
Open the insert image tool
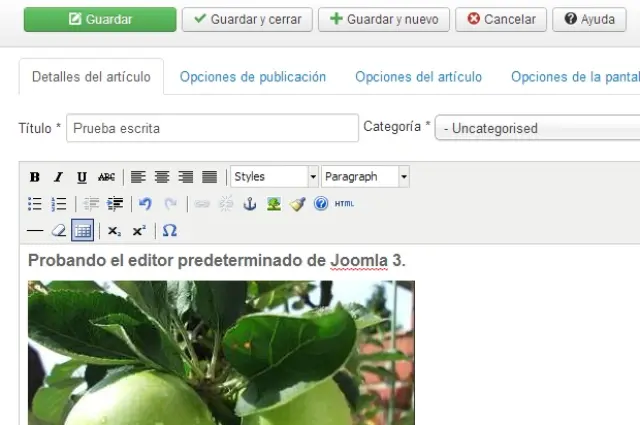[273, 204]
